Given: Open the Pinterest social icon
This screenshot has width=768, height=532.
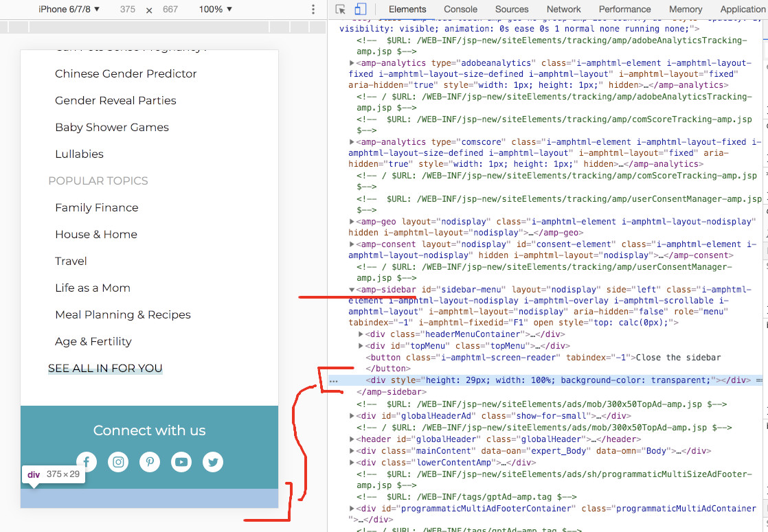Looking at the screenshot, I should [150, 462].
